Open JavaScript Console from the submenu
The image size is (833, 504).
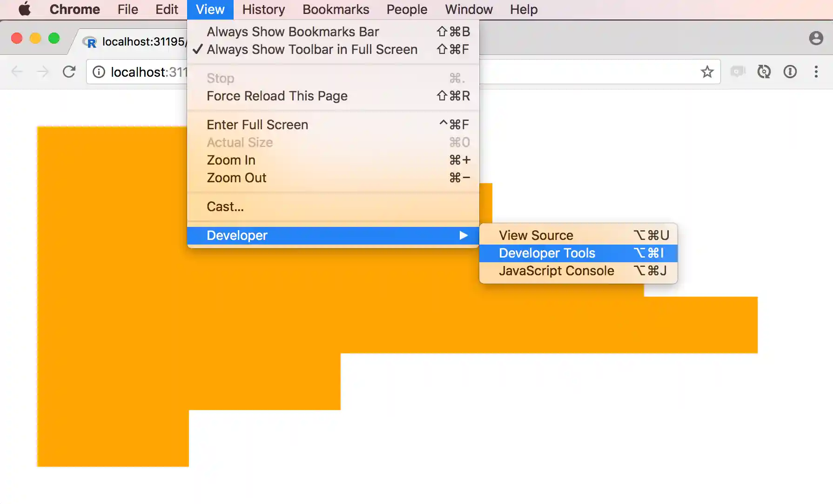click(578, 271)
